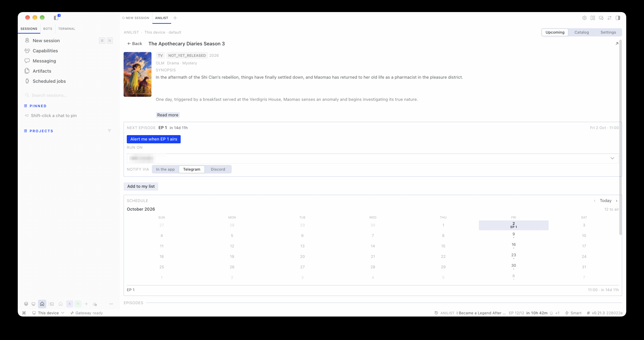Set notify via Telegram
The image size is (644, 340).
pyautogui.click(x=192, y=169)
